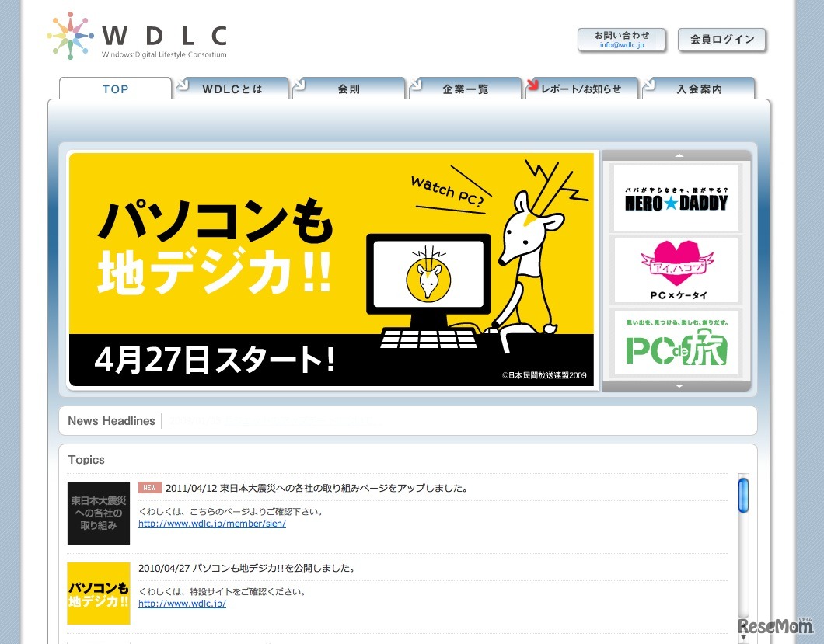Open the 入会案内 tab
This screenshot has height=644, width=824.
(x=698, y=89)
